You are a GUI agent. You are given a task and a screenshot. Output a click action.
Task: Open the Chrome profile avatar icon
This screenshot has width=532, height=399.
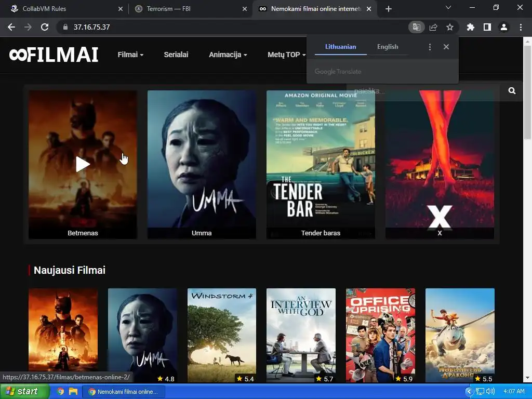[504, 27]
